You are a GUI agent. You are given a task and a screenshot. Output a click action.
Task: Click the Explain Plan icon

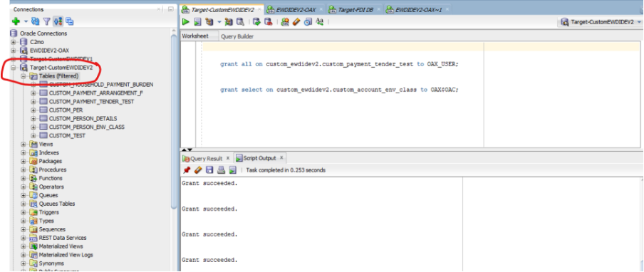[x=209, y=22]
